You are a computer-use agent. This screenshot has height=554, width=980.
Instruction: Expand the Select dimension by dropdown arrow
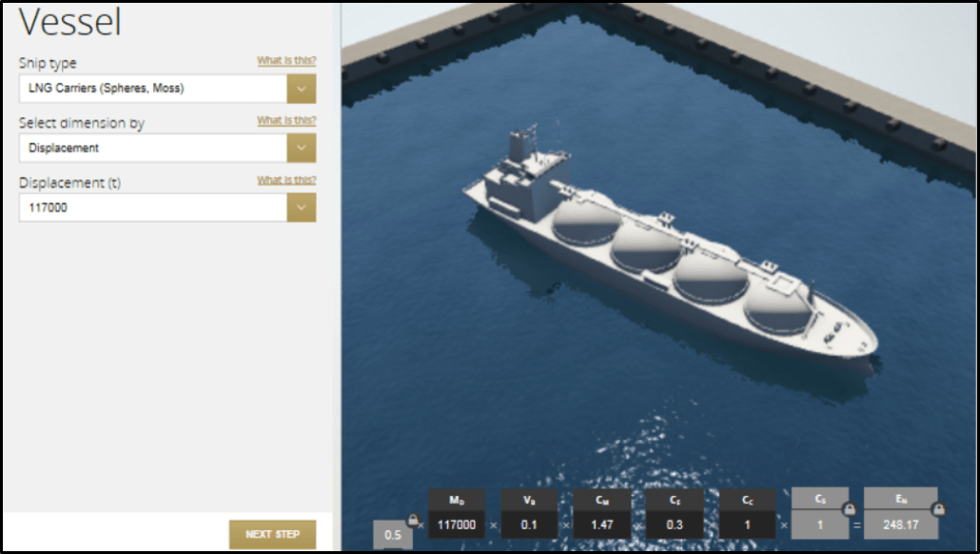coord(301,148)
